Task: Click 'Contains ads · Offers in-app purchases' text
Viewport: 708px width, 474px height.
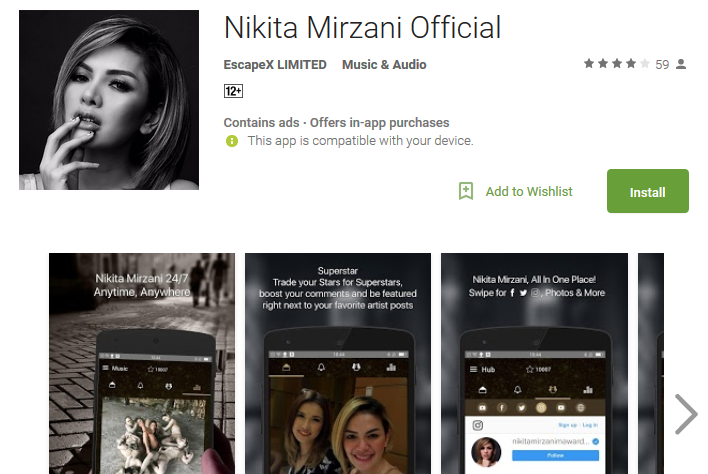Action: [336, 122]
